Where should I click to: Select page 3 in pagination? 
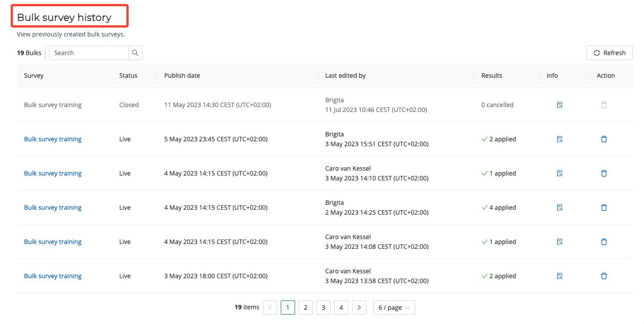coord(323,308)
